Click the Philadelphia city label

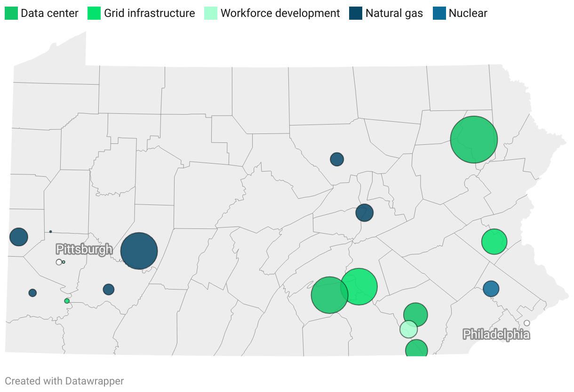[x=496, y=334]
